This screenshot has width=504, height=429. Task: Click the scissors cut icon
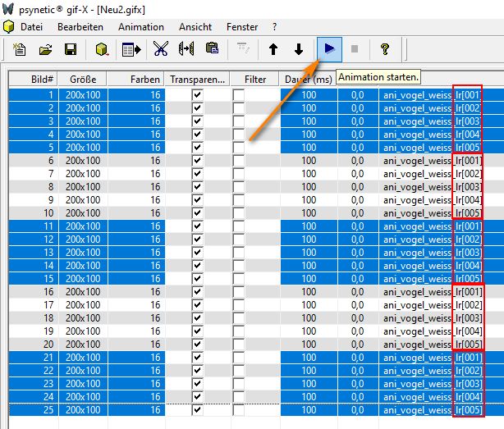[x=160, y=49]
